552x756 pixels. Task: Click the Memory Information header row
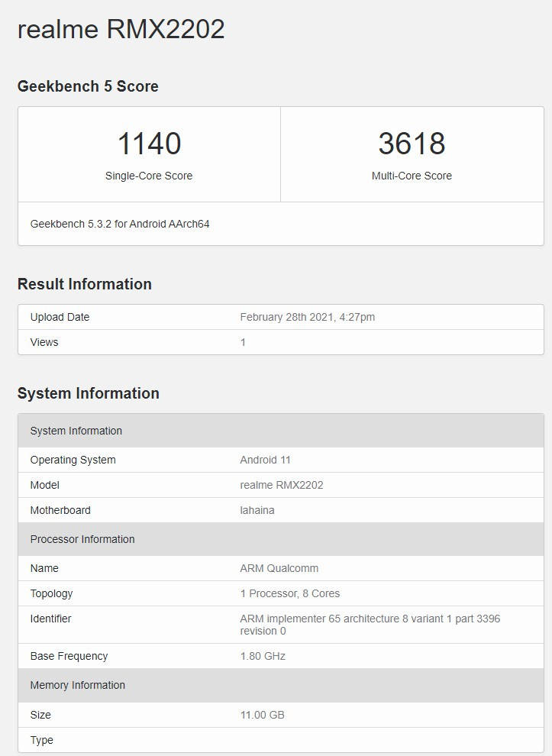(281, 685)
